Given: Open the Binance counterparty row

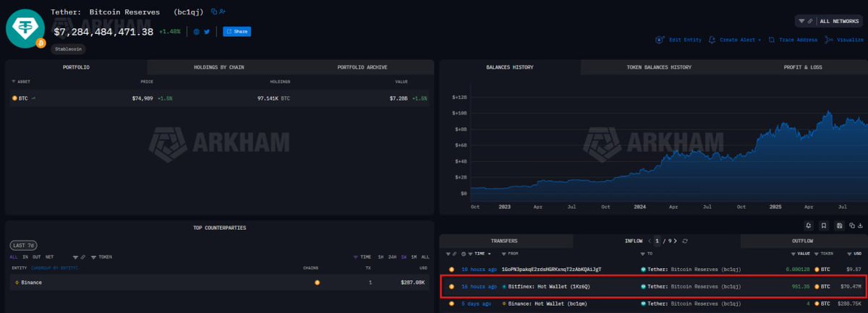Looking at the screenshot, I should click(218, 283).
